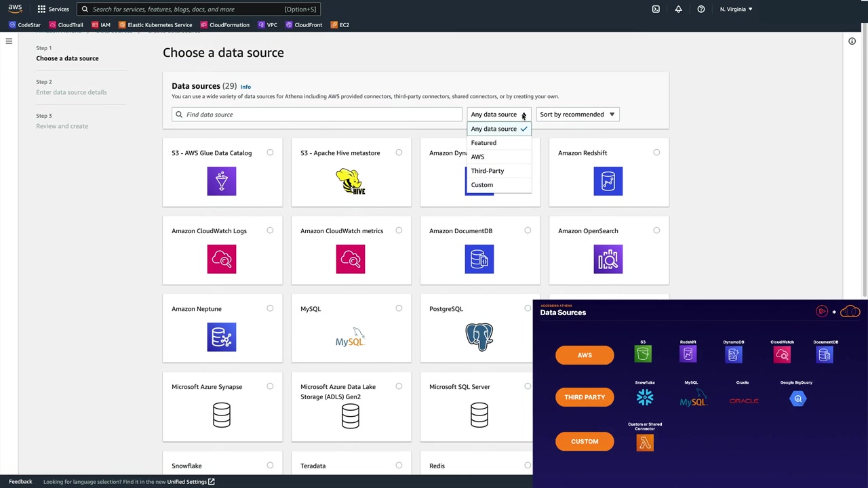Image resolution: width=868 pixels, height=488 pixels.
Task: Click the Amazon Redshift icon
Action: pos(608,181)
